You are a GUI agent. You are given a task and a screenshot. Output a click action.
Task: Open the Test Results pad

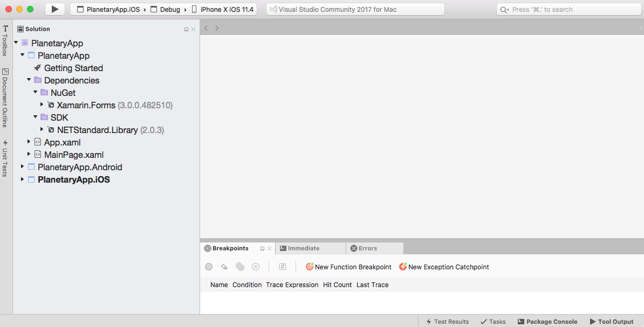tap(447, 322)
